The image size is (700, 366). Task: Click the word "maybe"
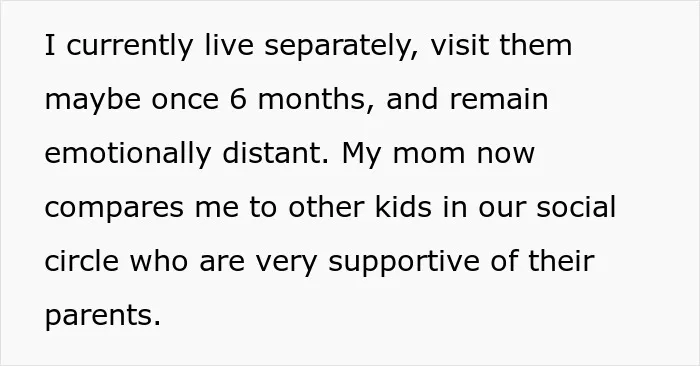[93, 100]
